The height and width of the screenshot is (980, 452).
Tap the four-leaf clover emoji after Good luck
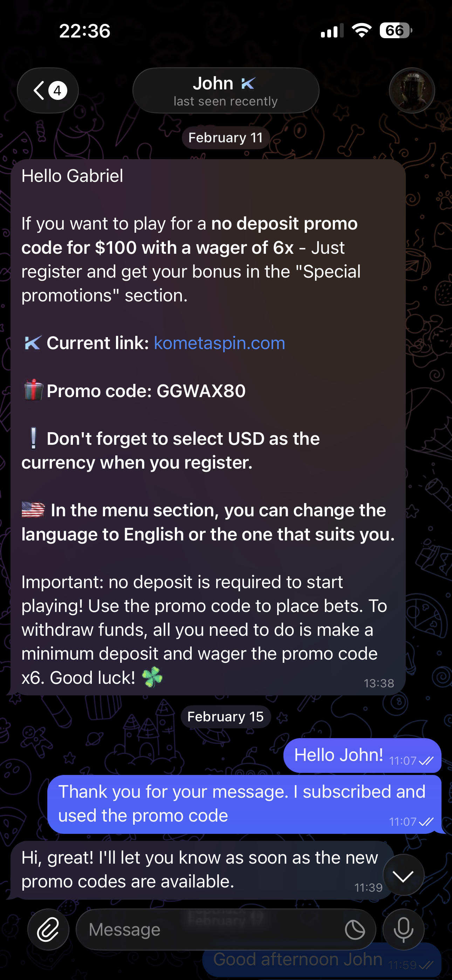[152, 677]
